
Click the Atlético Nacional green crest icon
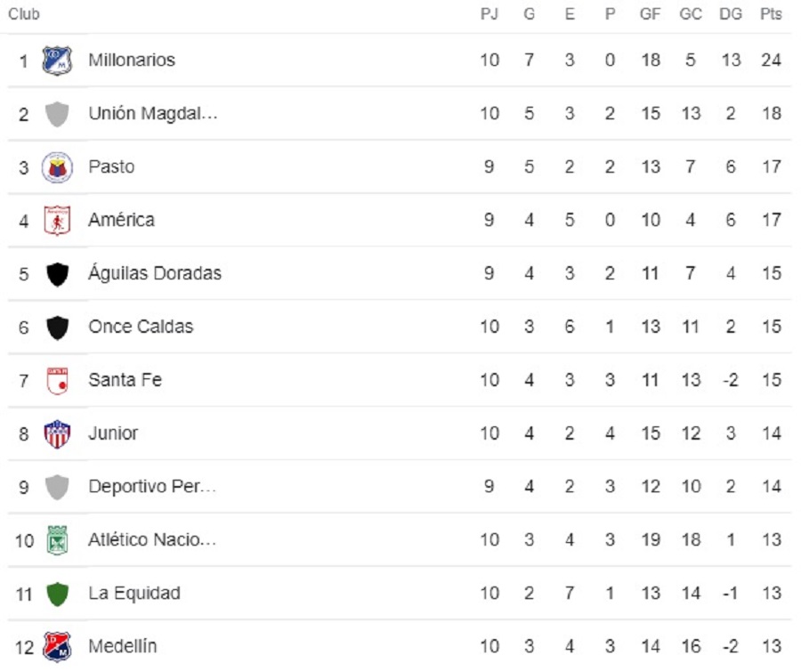tap(57, 540)
